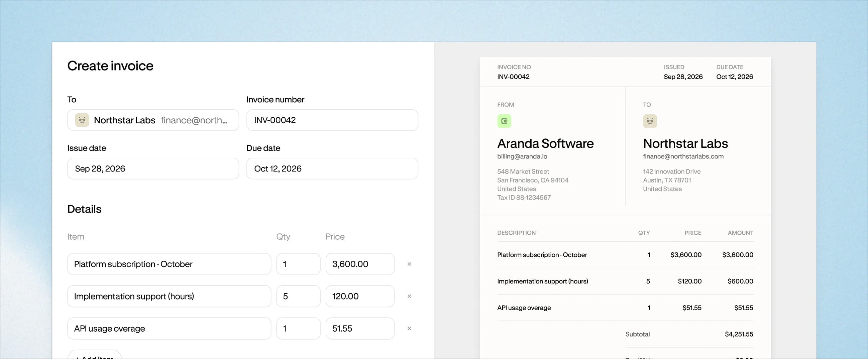Click the Add item button
868x359 pixels.
coord(94,355)
